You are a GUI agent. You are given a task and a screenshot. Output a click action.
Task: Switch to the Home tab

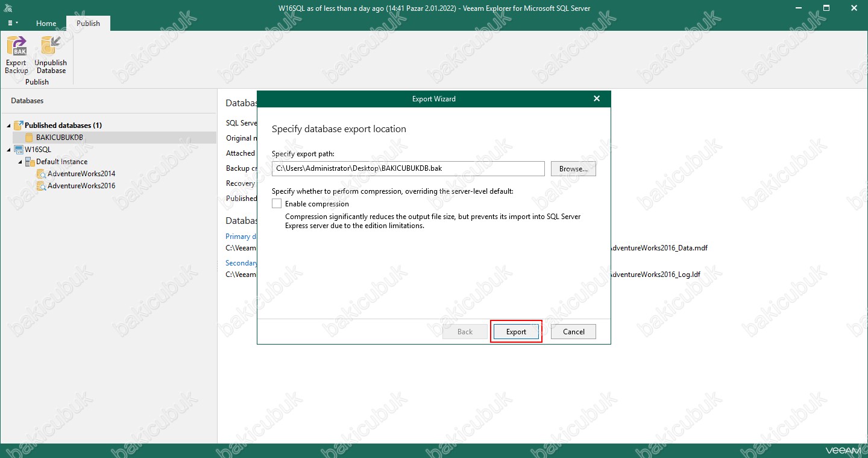point(46,24)
